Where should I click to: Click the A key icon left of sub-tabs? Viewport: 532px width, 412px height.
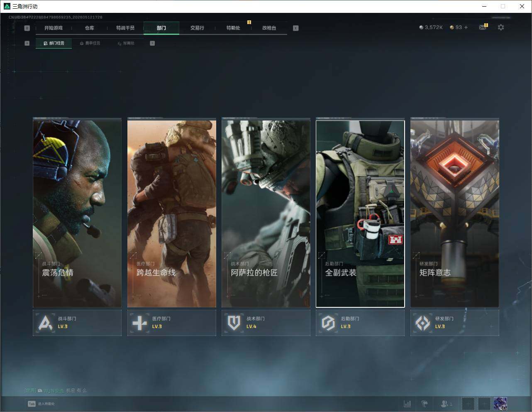coord(27,43)
